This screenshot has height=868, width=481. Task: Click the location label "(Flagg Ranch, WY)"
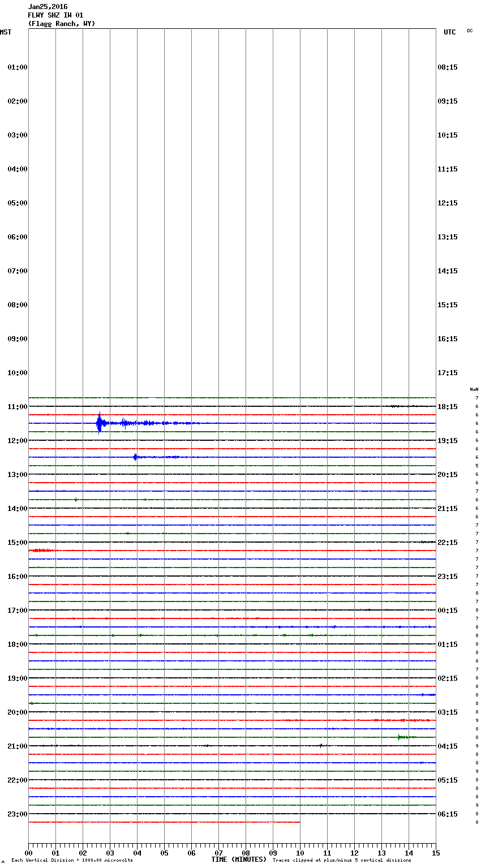pyautogui.click(x=62, y=24)
